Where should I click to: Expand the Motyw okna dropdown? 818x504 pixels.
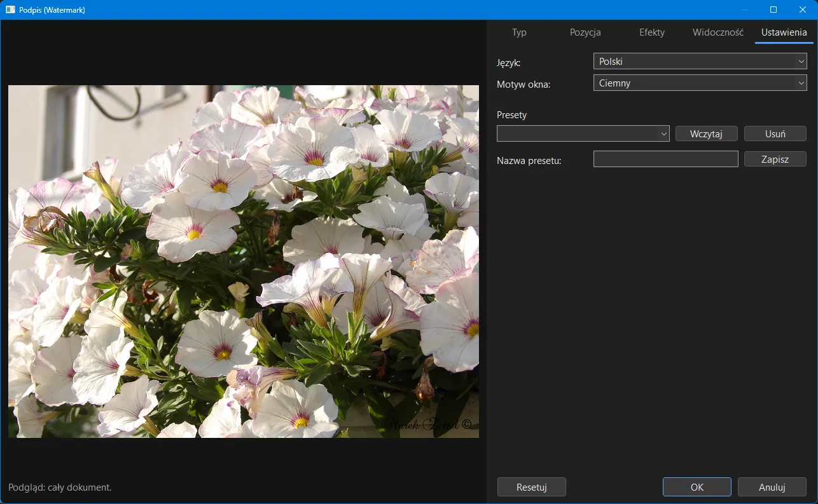click(700, 83)
